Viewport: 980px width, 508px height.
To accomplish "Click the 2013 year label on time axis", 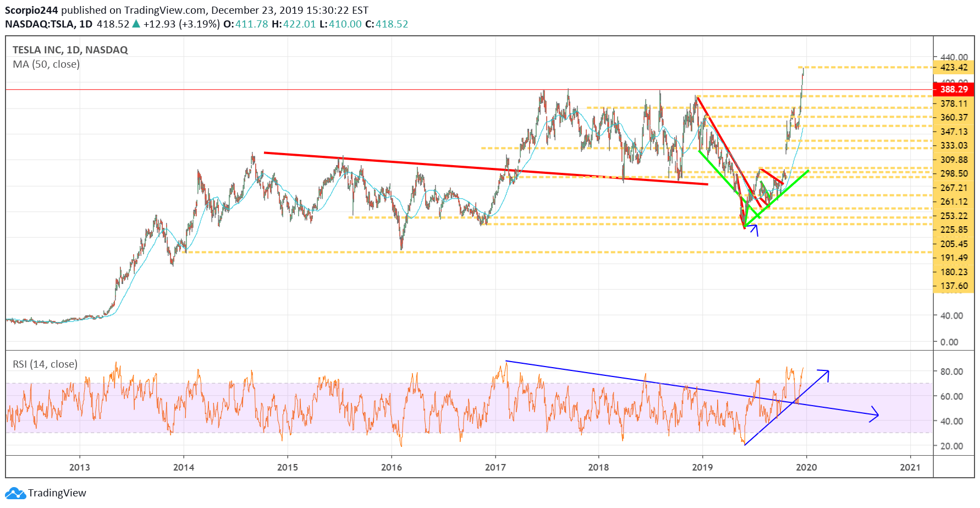I will (79, 467).
